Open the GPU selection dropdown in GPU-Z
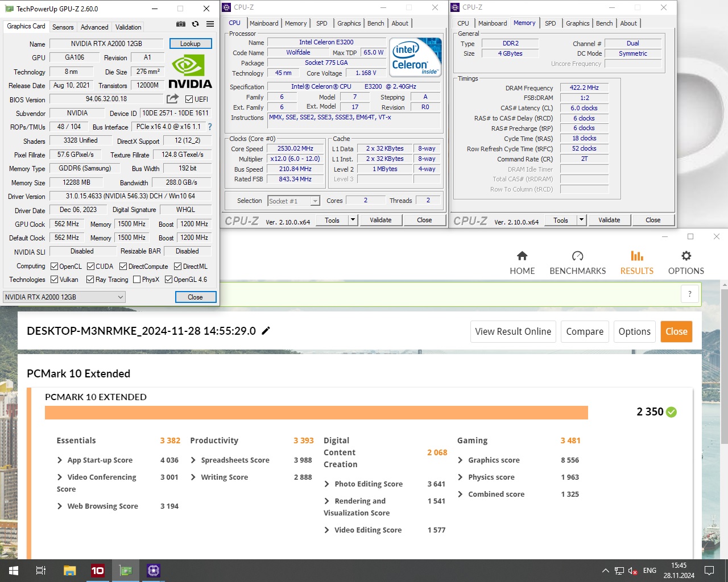This screenshot has width=728, height=582. click(64, 297)
